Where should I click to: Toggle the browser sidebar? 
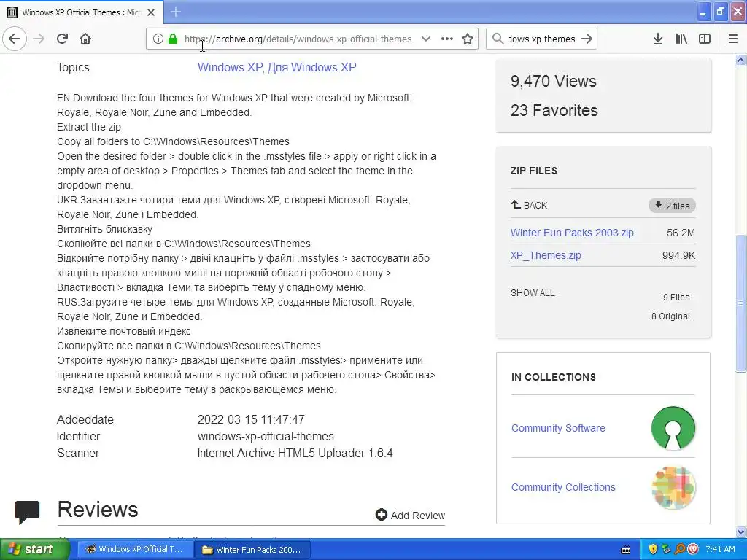click(705, 39)
